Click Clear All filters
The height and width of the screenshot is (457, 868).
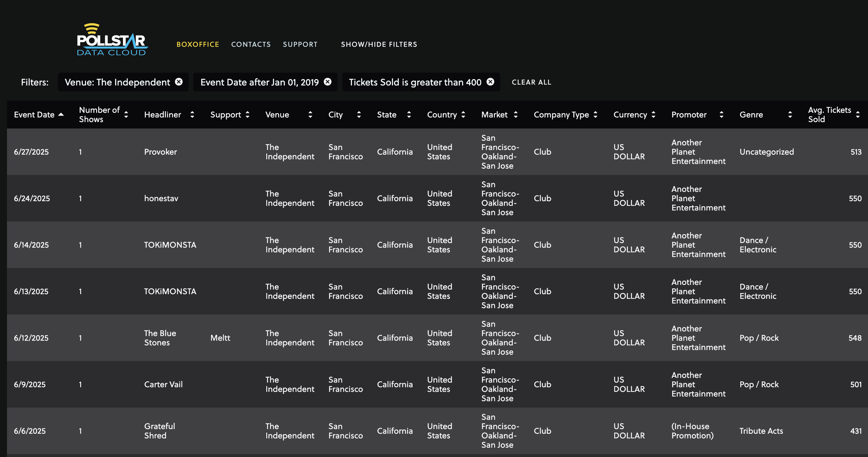532,82
